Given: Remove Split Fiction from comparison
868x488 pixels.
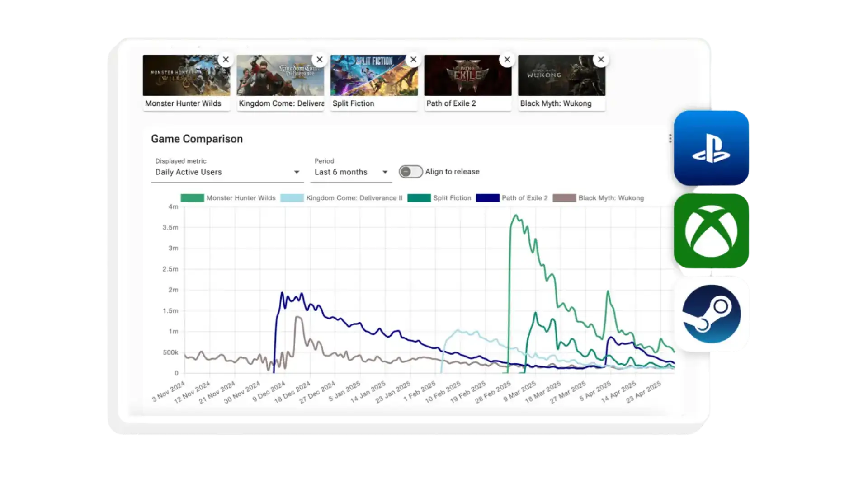Looking at the screenshot, I should [413, 60].
